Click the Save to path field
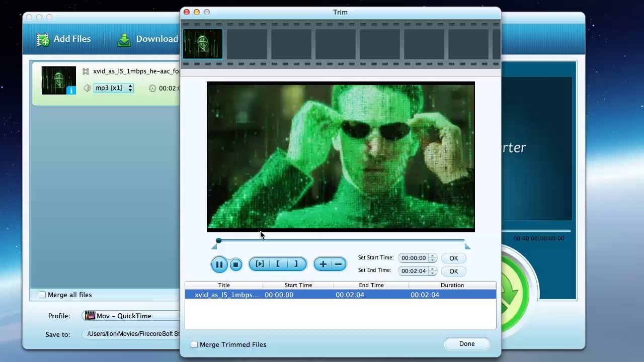644x362 pixels. (x=132, y=334)
